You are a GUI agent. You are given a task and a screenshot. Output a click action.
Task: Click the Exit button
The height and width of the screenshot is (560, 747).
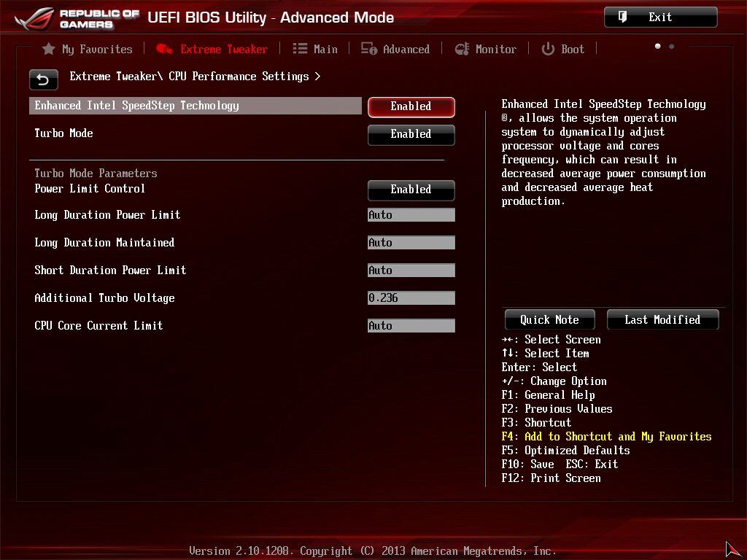tap(660, 17)
